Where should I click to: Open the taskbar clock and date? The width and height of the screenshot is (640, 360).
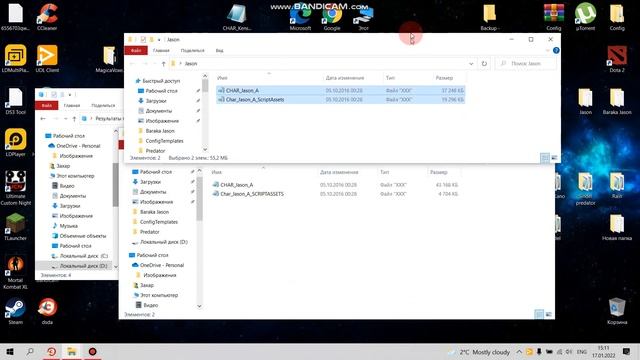(603, 351)
